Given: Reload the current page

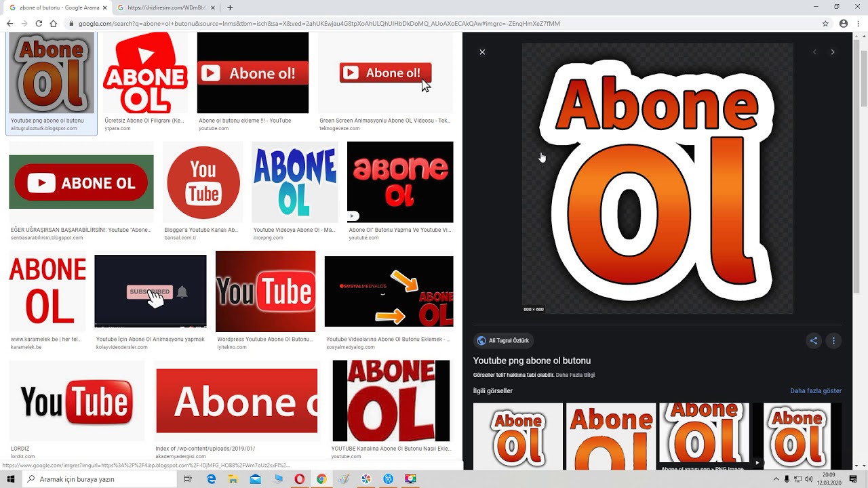Looking at the screenshot, I should [x=39, y=23].
